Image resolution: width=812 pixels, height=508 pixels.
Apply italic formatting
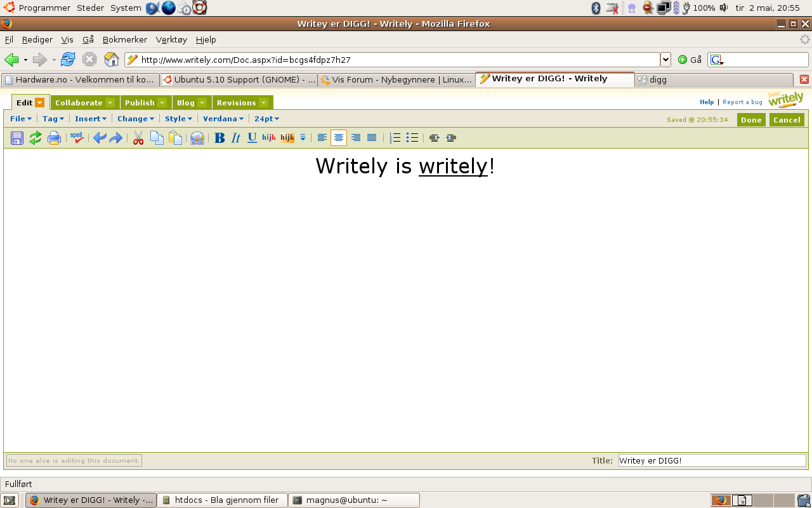236,138
